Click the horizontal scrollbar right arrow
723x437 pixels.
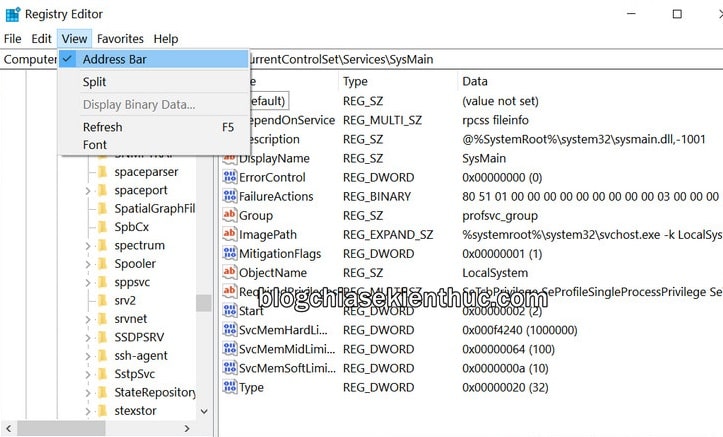coord(187,428)
